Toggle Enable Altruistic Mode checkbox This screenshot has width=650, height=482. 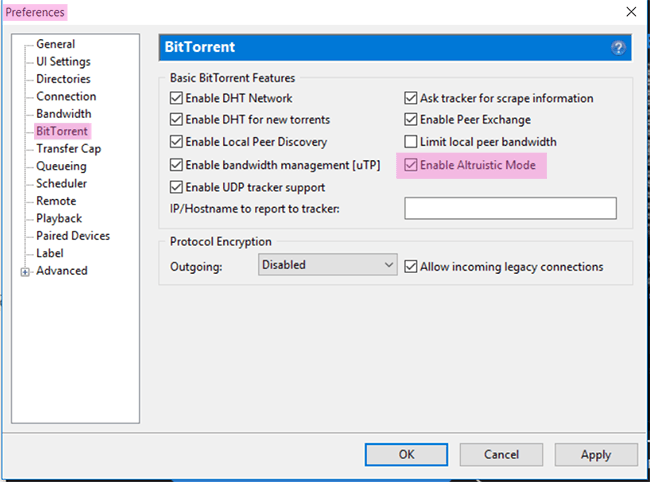click(410, 165)
